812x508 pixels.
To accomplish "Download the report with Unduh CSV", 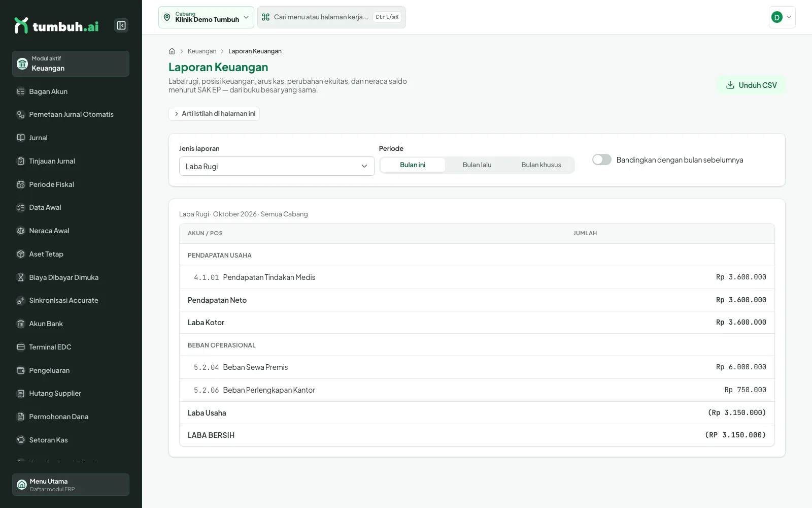I will pos(751,85).
